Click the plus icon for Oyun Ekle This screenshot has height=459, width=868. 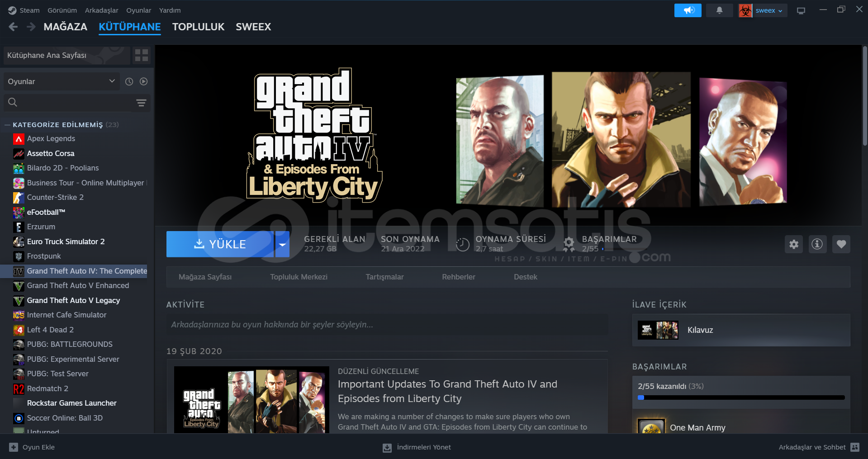[14, 447]
